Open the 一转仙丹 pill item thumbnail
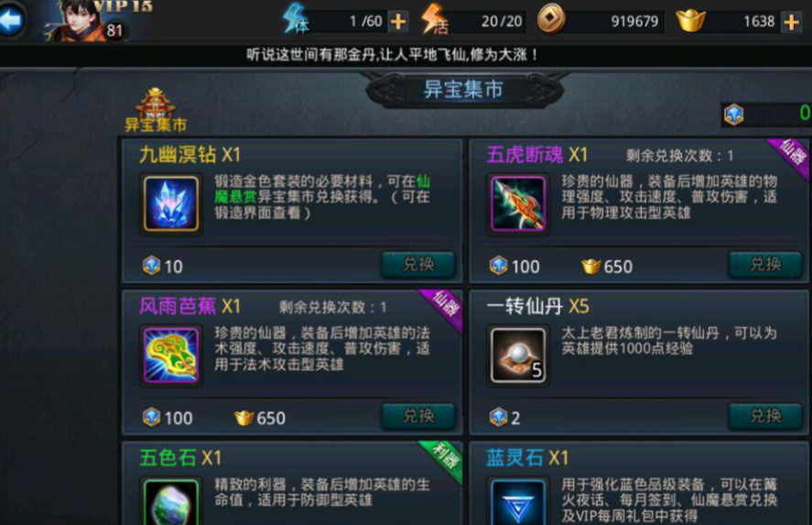The width and height of the screenshot is (812, 525). (518, 355)
